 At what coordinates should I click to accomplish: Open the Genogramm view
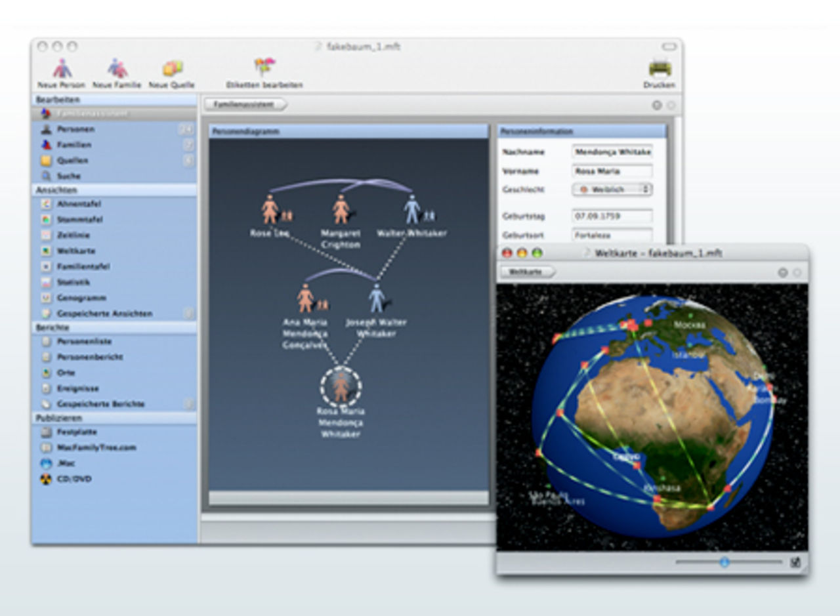(x=81, y=298)
